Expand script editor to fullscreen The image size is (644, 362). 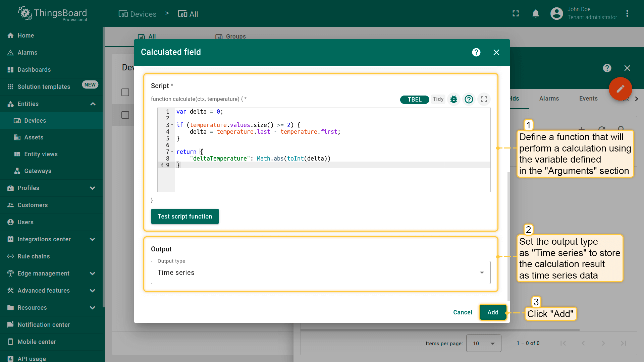pos(484,99)
